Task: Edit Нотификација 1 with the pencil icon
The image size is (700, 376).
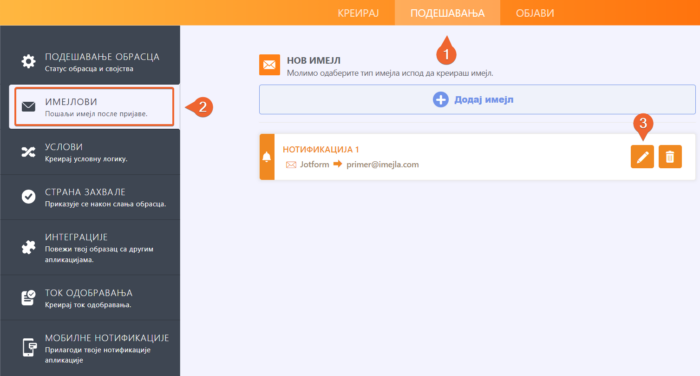Action: (x=642, y=157)
